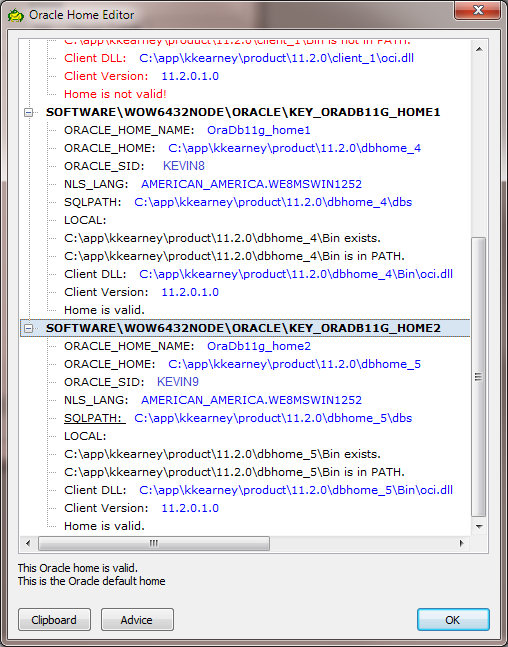
Task: Select the ORACLE_HOME_NAME OraDb11g_home1 row
Action: tap(187, 130)
